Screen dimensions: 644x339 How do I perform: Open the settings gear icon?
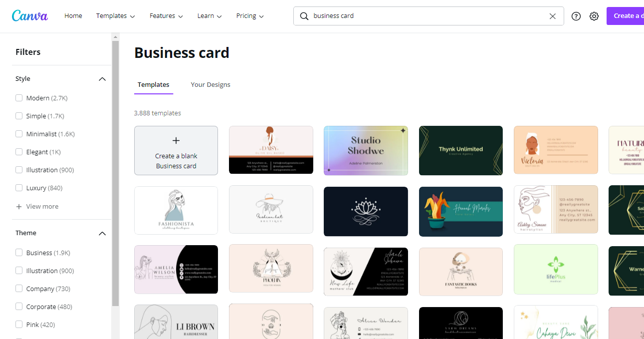pyautogui.click(x=594, y=16)
